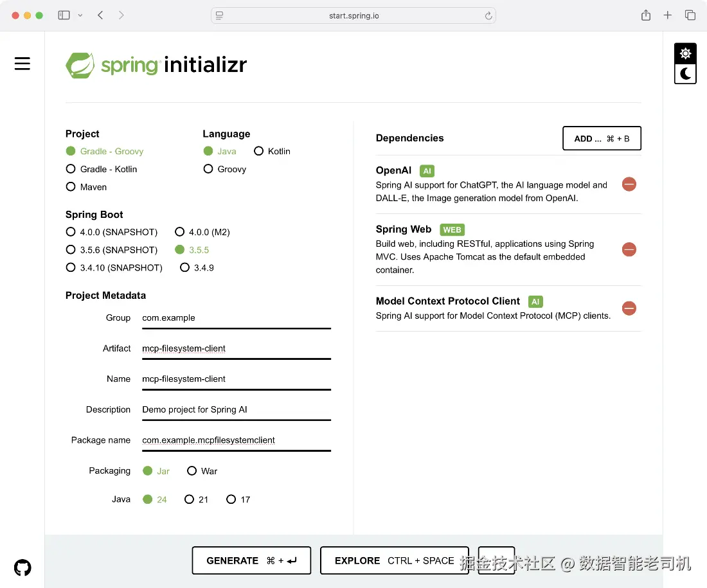Click the AI badge next to OpenAI

[x=427, y=171]
